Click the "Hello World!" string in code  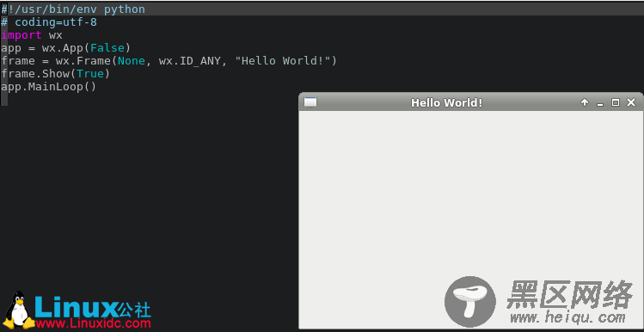coord(282,61)
